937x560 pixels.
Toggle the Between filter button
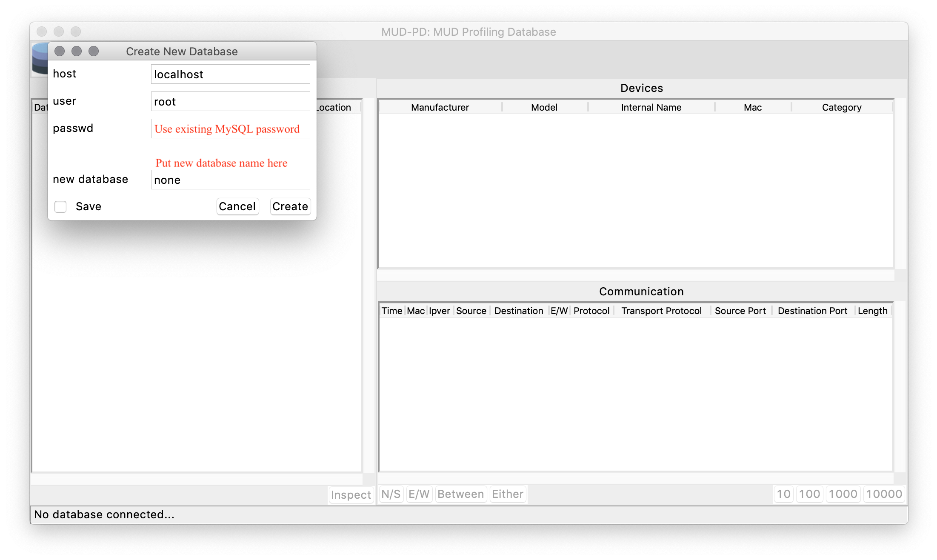460,494
